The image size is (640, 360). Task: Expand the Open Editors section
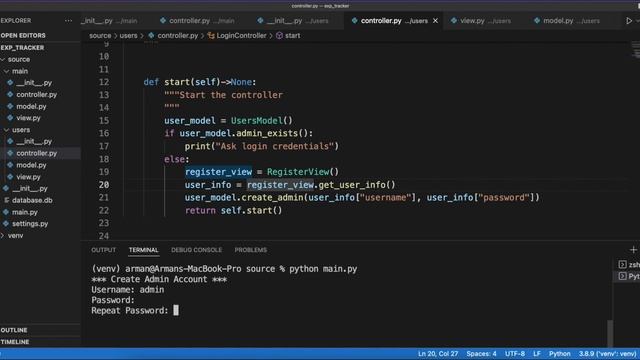pyautogui.click(x=23, y=36)
